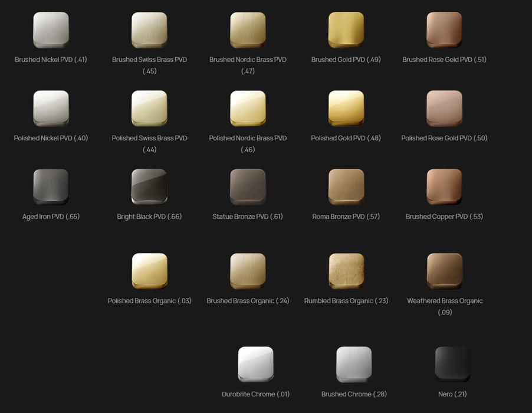
Task: Pick the Nero swatch
Action: 452,364
